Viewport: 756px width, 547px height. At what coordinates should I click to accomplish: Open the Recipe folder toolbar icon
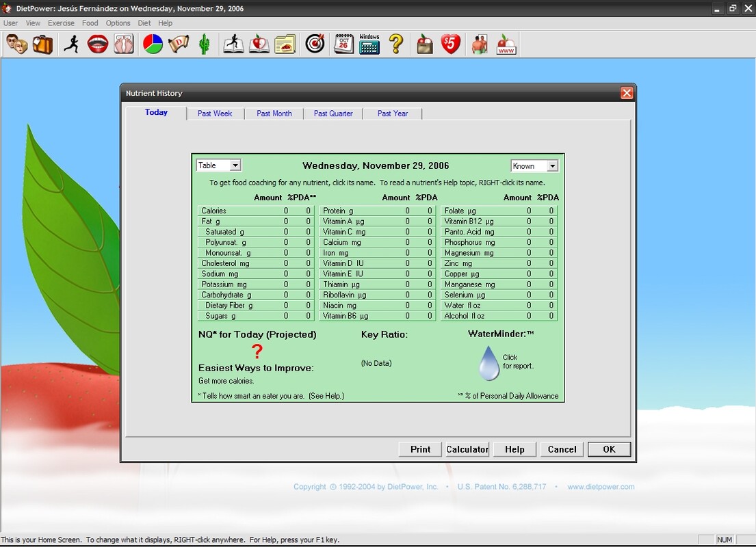coord(285,44)
